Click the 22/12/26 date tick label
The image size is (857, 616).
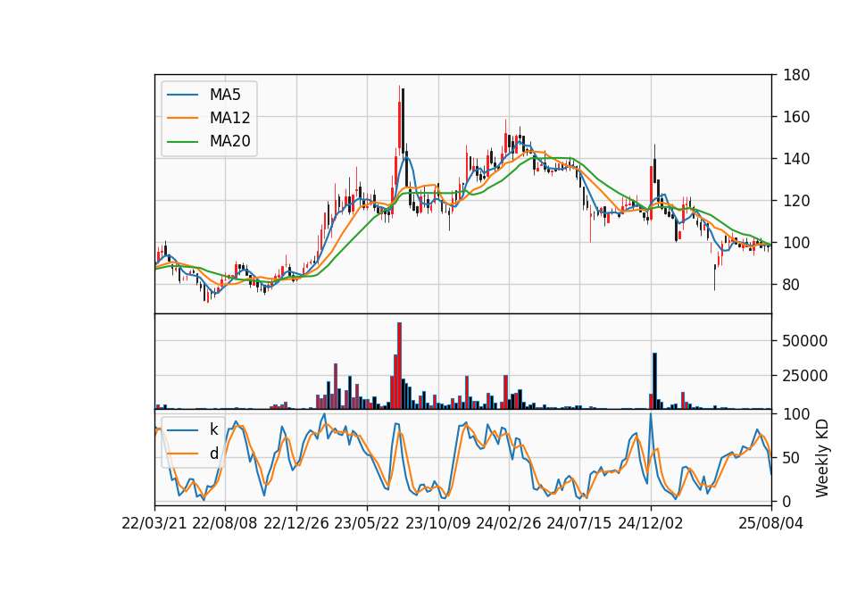tap(296, 523)
